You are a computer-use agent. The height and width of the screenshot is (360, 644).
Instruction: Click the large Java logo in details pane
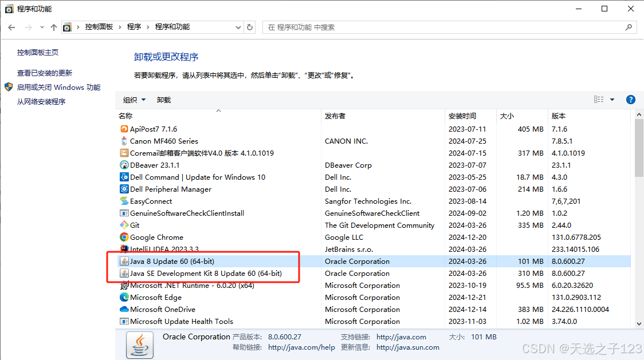pyautogui.click(x=140, y=345)
